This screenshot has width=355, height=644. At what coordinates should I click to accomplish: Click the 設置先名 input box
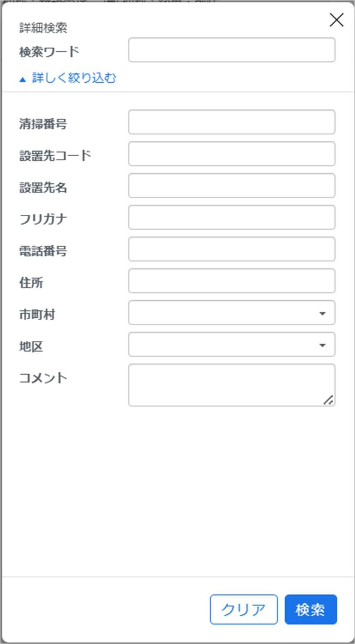(232, 185)
